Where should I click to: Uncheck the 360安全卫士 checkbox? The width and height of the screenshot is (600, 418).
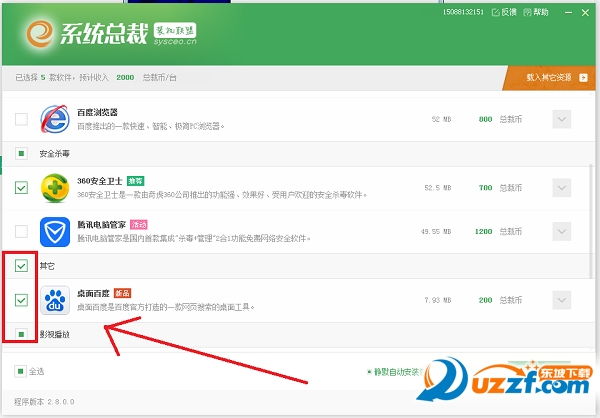[x=21, y=188]
